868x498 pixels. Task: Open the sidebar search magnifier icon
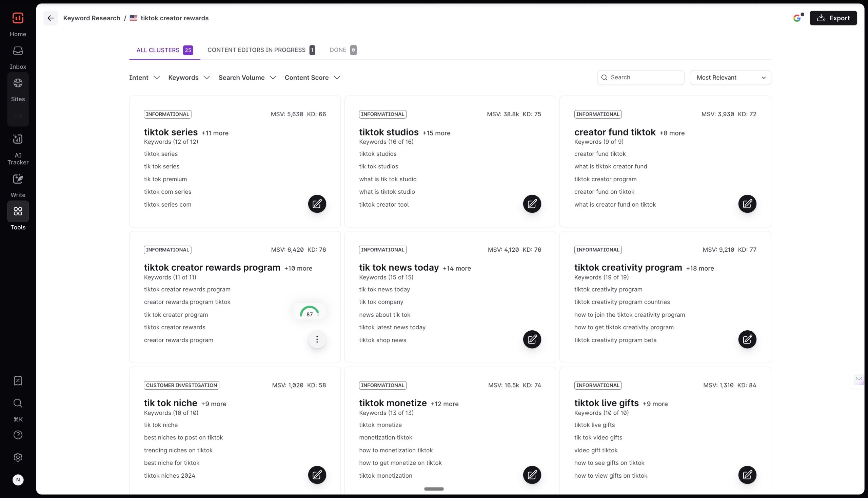point(18,403)
